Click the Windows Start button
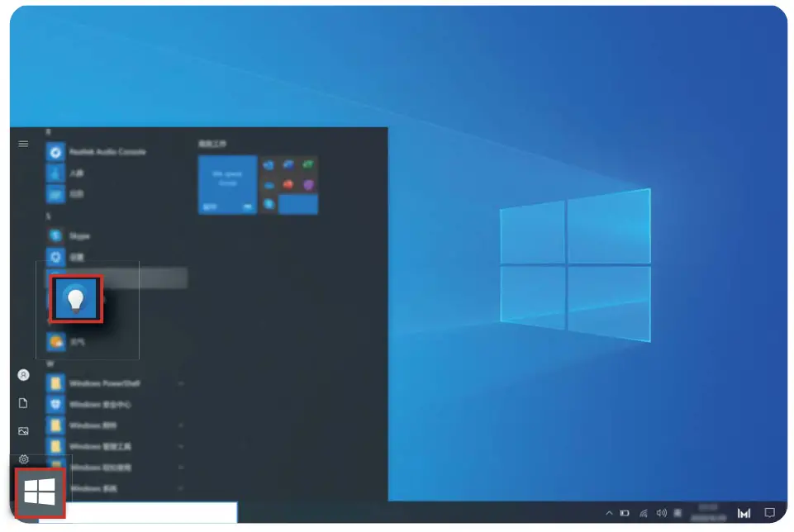Image resolution: width=794 pixels, height=532 pixels. [40, 492]
